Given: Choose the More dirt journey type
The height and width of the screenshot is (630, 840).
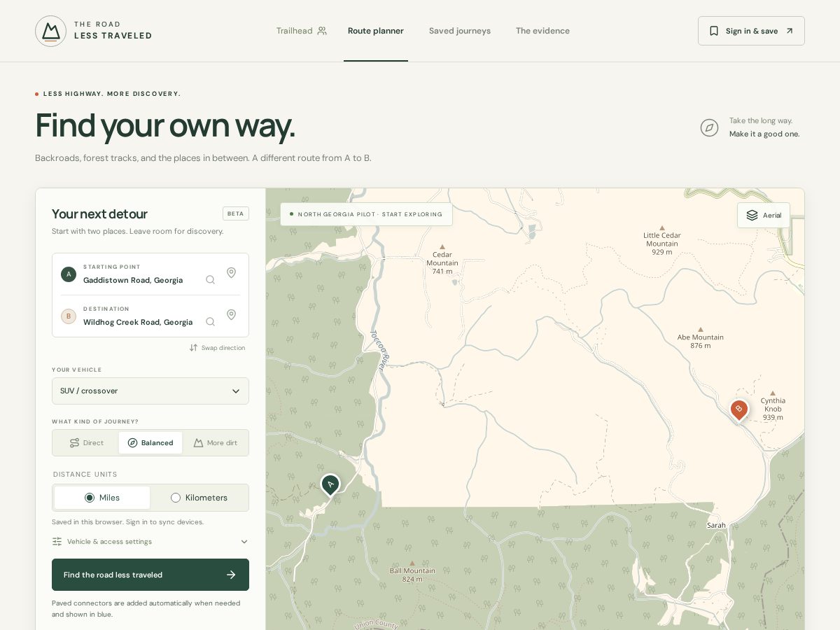Looking at the screenshot, I should tap(215, 442).
